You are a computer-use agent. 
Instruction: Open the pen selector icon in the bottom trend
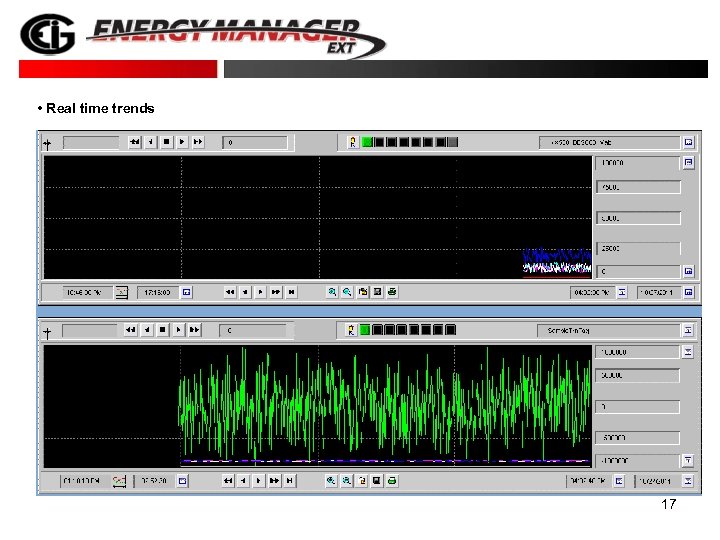pyautogui.click(x=351, y=330)
